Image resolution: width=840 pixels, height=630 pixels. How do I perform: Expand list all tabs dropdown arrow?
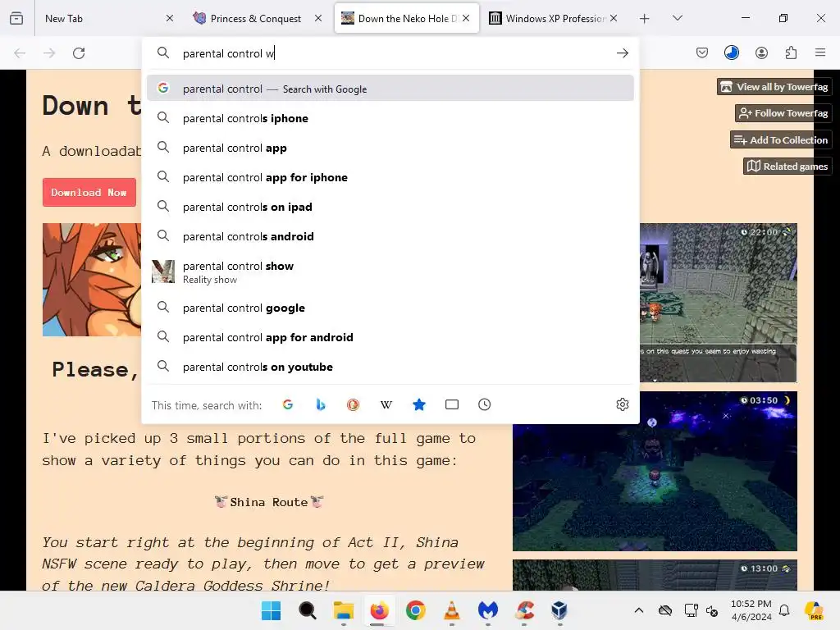677,18
